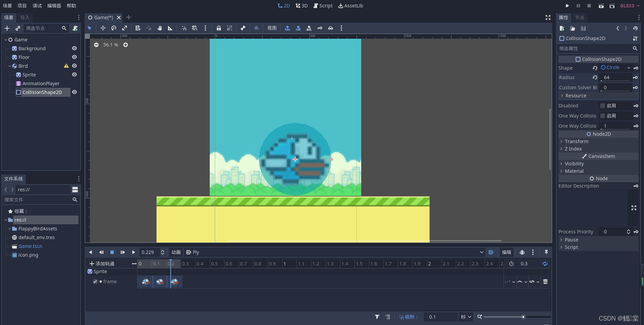Screen dimensions: 644x325
Task: Open the 场景 menu in the menu bar
Action: pyautogui.click(x=7, y=6)
